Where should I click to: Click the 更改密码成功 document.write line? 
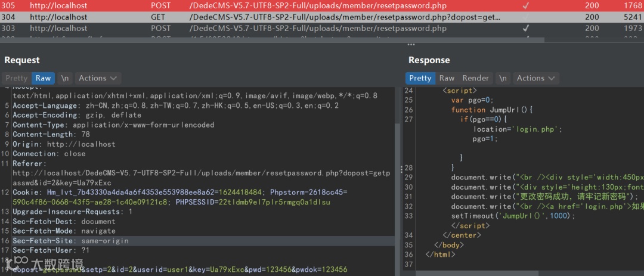545,196
